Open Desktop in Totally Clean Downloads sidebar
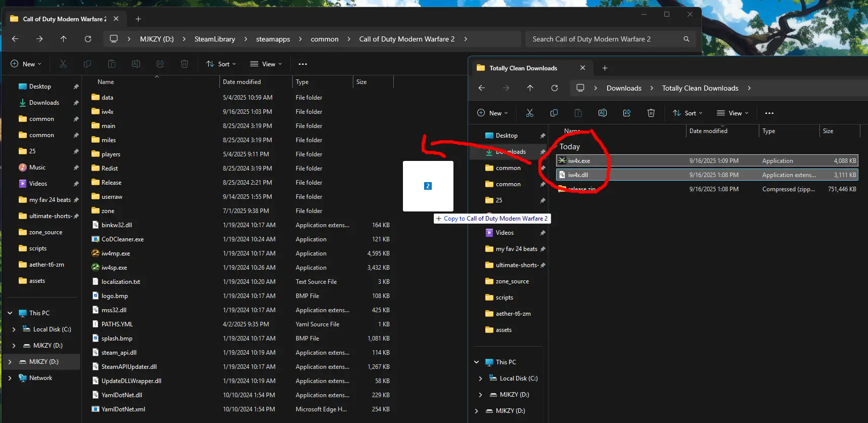 [x=507, y=136]
